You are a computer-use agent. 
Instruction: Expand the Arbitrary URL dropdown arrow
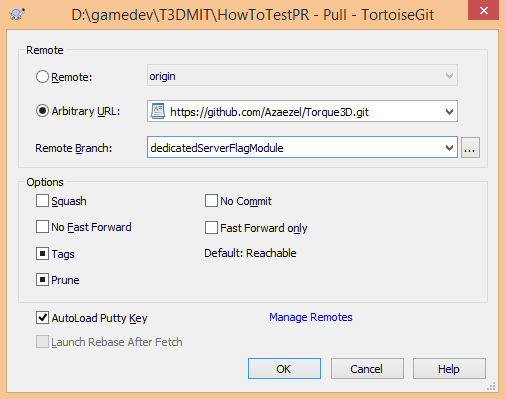pyautogui.click(x=449, y=112)
